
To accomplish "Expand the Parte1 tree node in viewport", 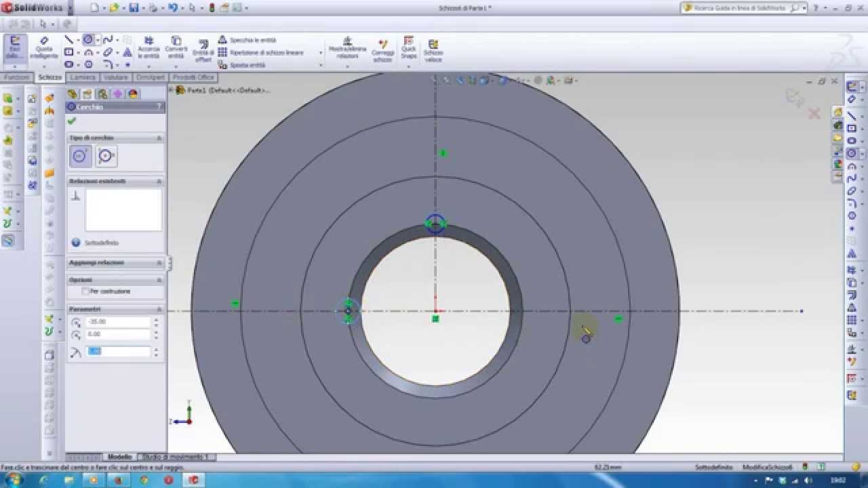I will tap(171, 89).
